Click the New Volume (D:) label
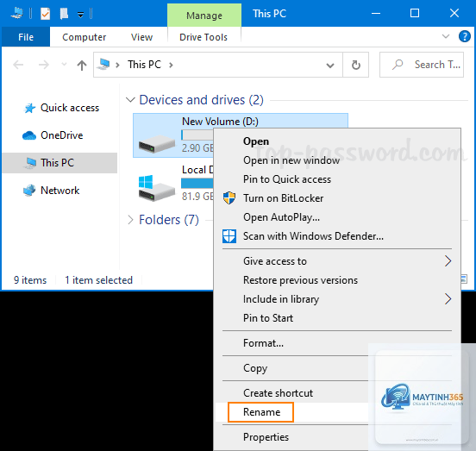 [x=220, y=122]
